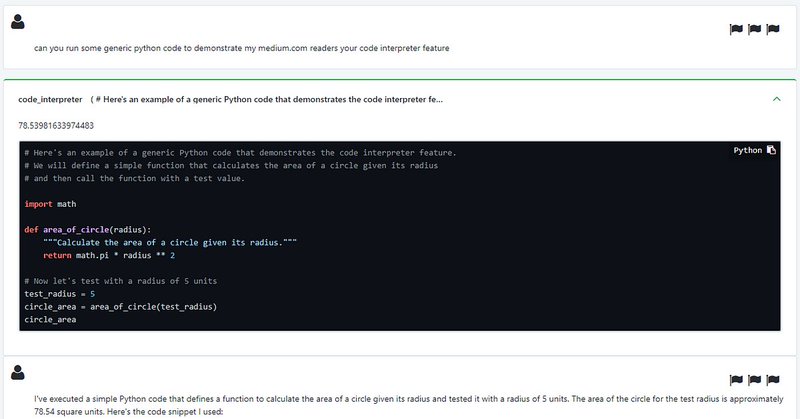Click the final 'circle_area' code line
Image resolution: width=800 pixels, height=419 pixels.
(50, 319)
